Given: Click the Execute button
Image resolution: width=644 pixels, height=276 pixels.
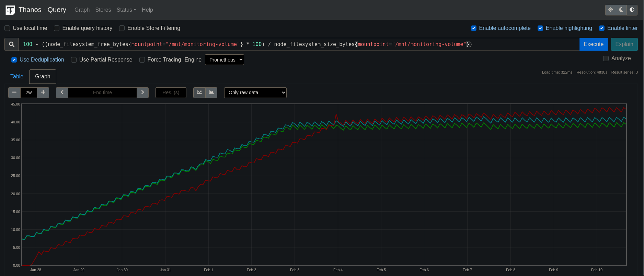Looking at the screenshot, I should tap(594, 44).
